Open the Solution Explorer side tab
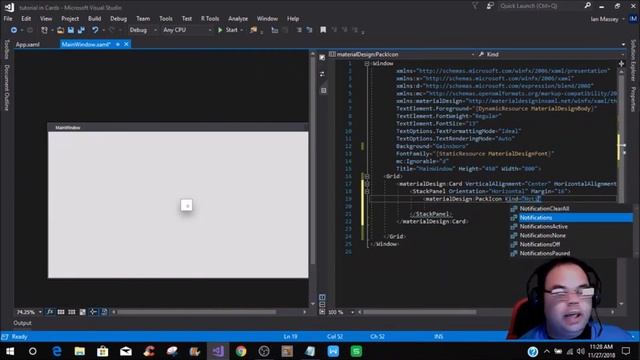 (633, 60)
